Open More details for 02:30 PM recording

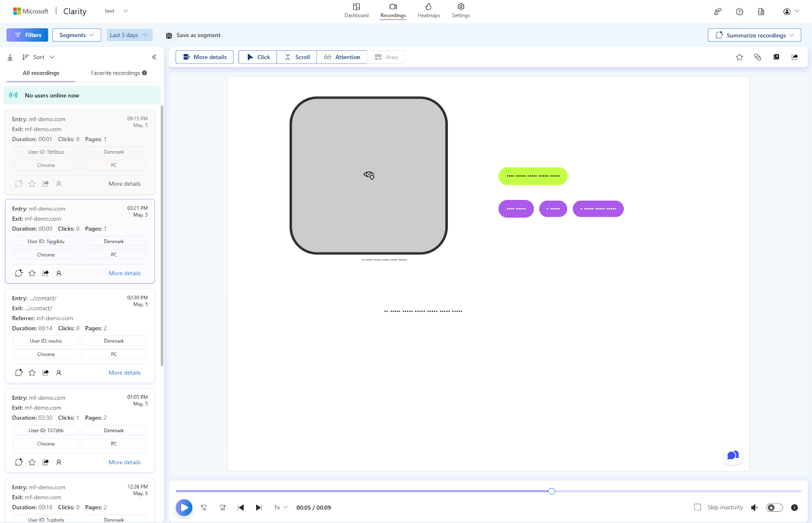[125, 373]
